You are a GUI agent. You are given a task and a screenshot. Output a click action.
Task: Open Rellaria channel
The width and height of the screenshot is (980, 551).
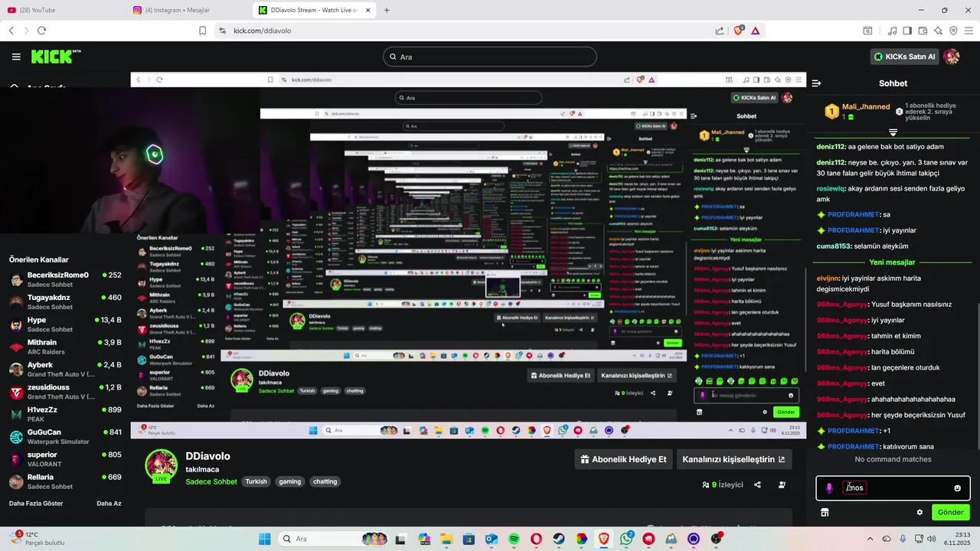65,481
